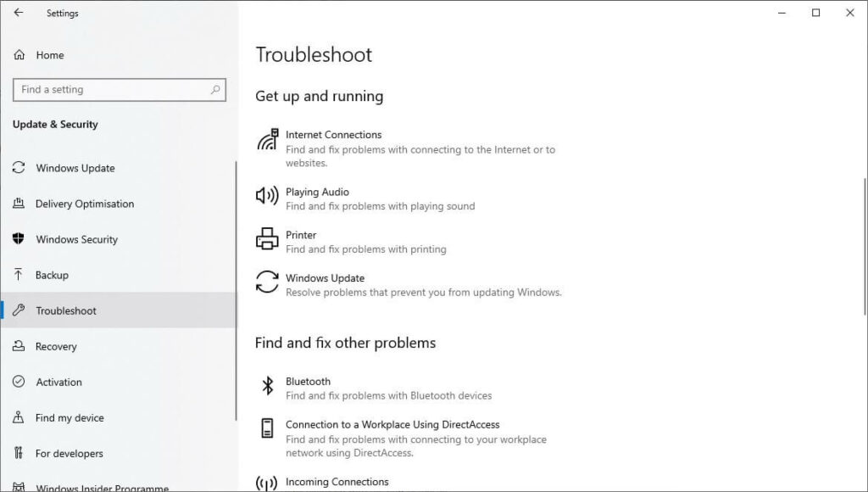Viewport: 868px width, 492px height.
Task: Click the DirectAccess workplace device icon
Action: [x=267, y=428]
